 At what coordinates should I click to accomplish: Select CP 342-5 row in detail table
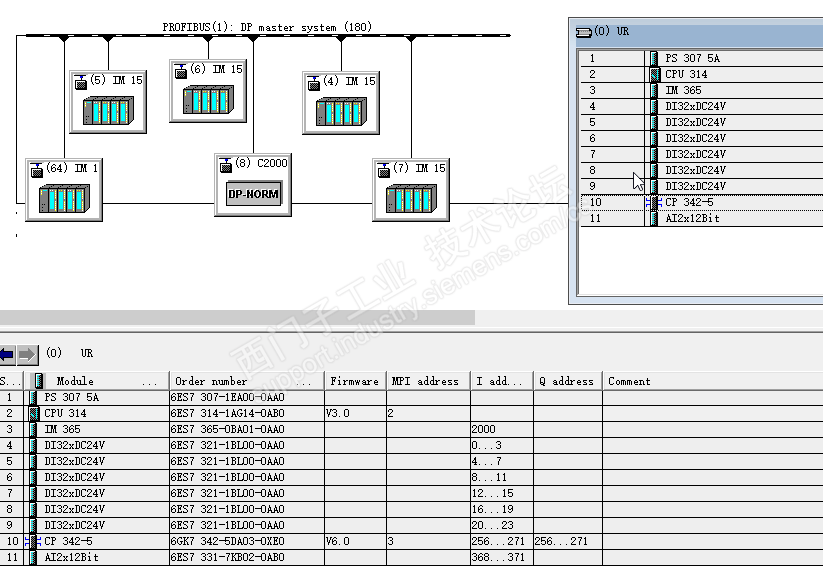click(412, 541)
